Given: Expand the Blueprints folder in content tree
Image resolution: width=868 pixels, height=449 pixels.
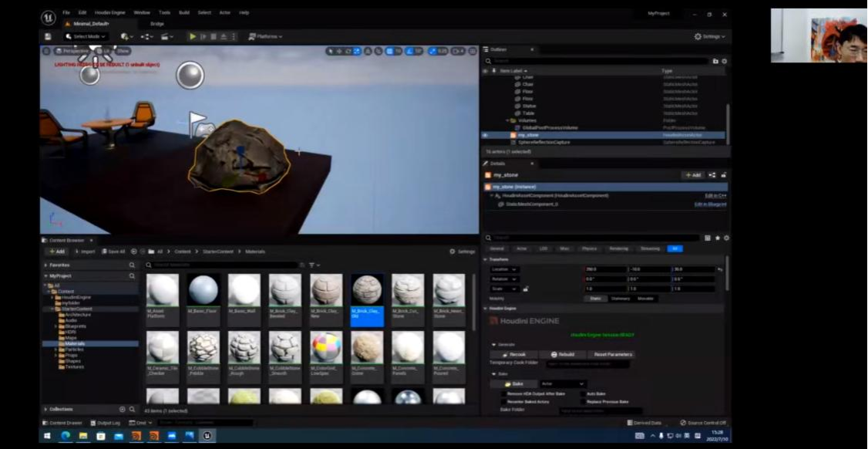Looking at the screenshot, I should coord(56,326).
